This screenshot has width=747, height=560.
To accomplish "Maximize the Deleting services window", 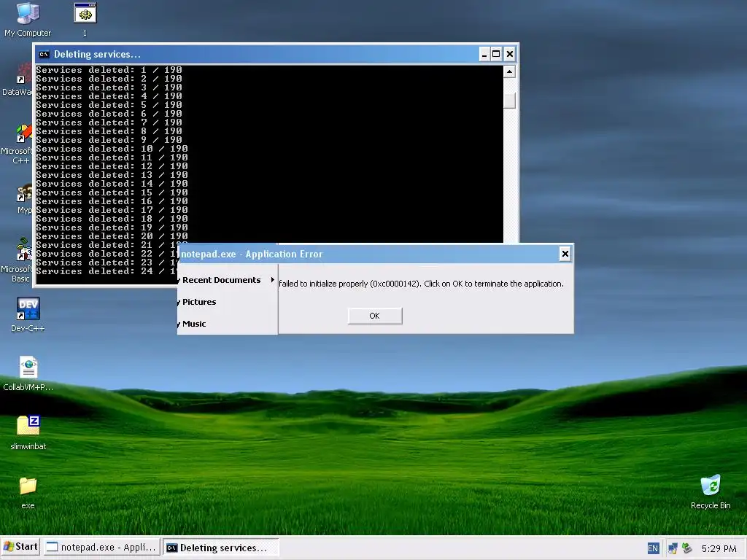I will click(496, 54).
